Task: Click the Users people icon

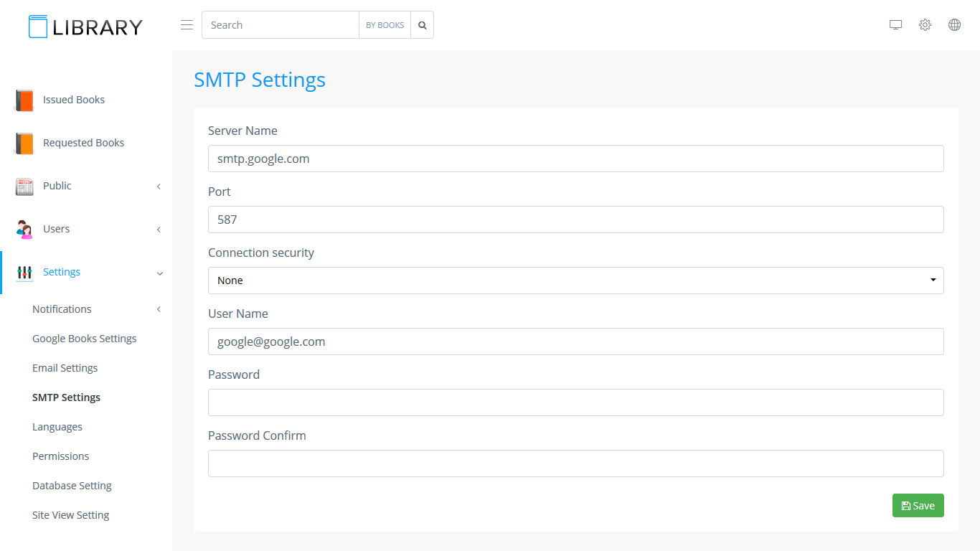Action: coord(24,230)
